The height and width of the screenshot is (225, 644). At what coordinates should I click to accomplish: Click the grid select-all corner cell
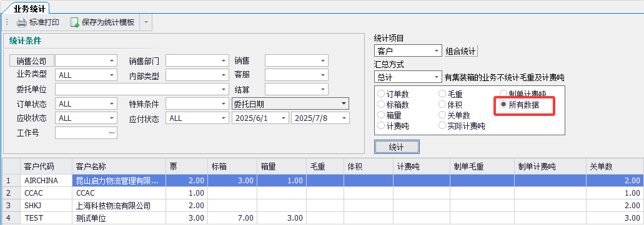pyautogui.click(x=11, y=167)
